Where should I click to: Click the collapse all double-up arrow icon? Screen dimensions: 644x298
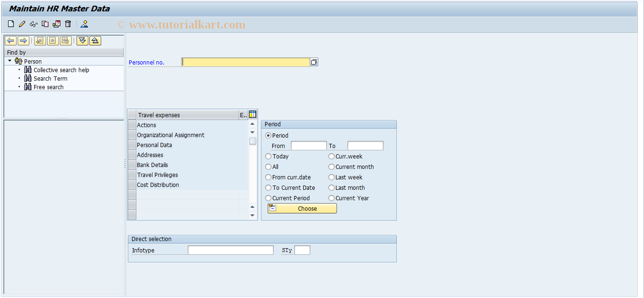[95, 41]
